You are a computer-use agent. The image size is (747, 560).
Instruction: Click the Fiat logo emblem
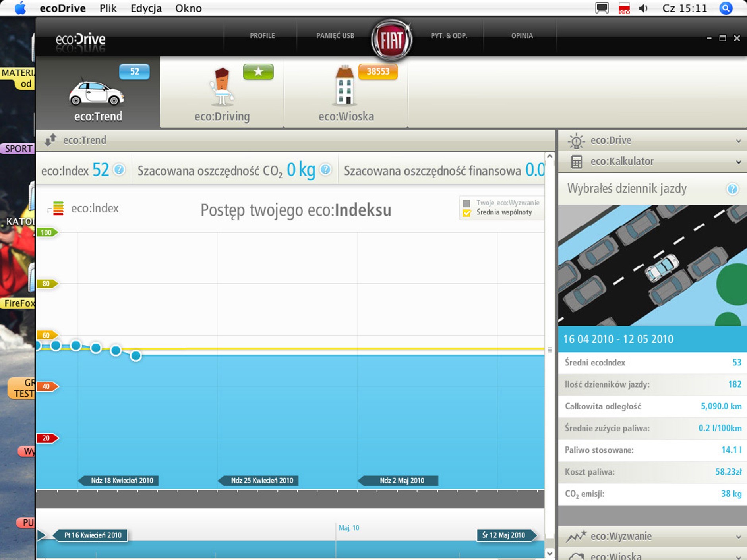(391, 40)
